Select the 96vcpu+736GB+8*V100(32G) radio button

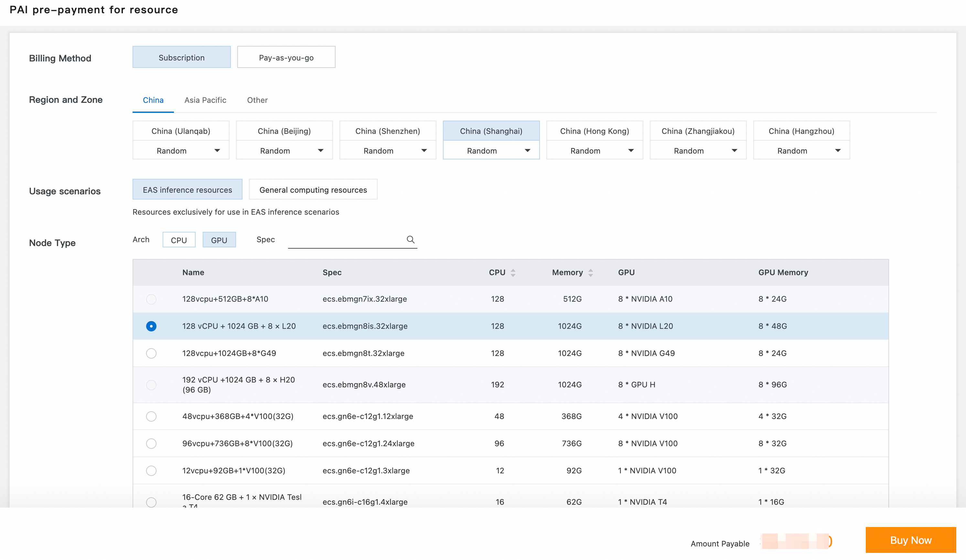151,444
